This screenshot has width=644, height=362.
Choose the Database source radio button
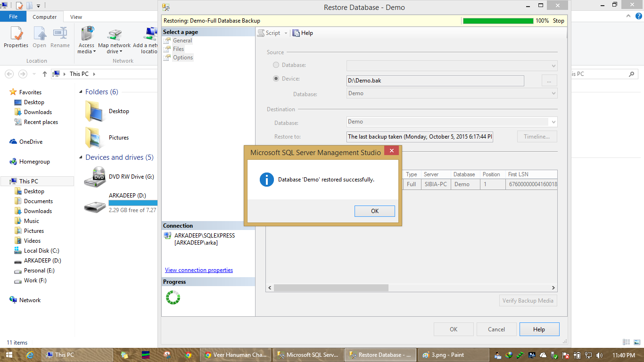point(276,65)
